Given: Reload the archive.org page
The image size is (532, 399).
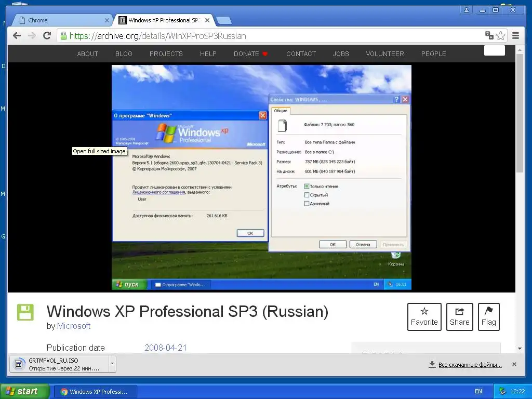Looking at the screenshot, I should [47, 36].
